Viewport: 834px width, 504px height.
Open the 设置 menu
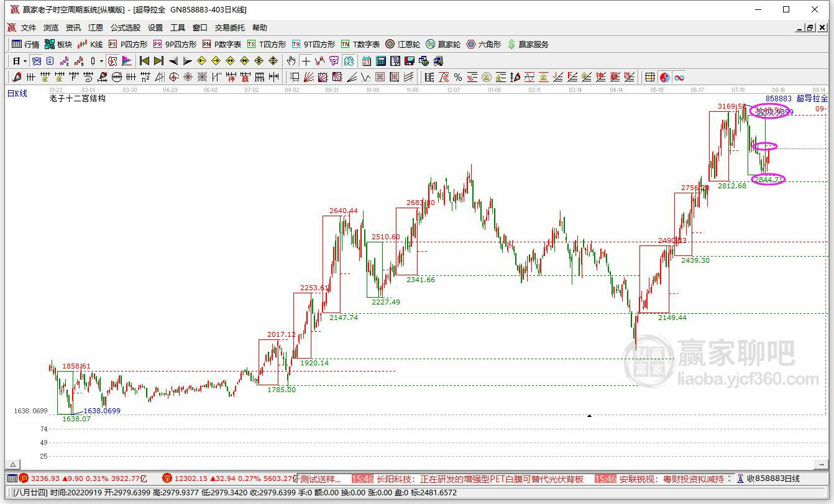(x=155, y=27)
